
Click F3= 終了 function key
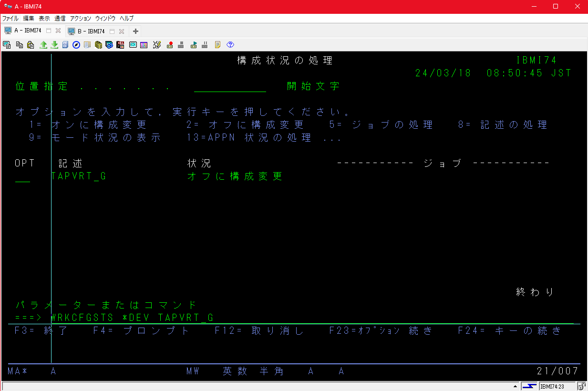pyautogui.click(x=41, y=331)
